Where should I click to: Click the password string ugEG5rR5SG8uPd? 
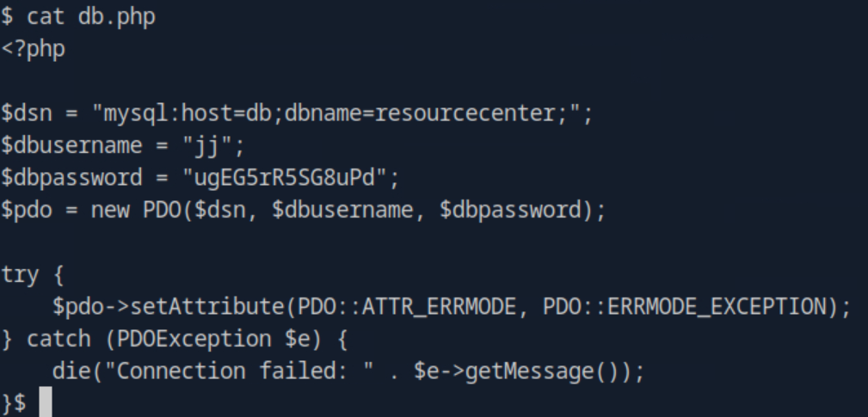click(x=291, y=178)
